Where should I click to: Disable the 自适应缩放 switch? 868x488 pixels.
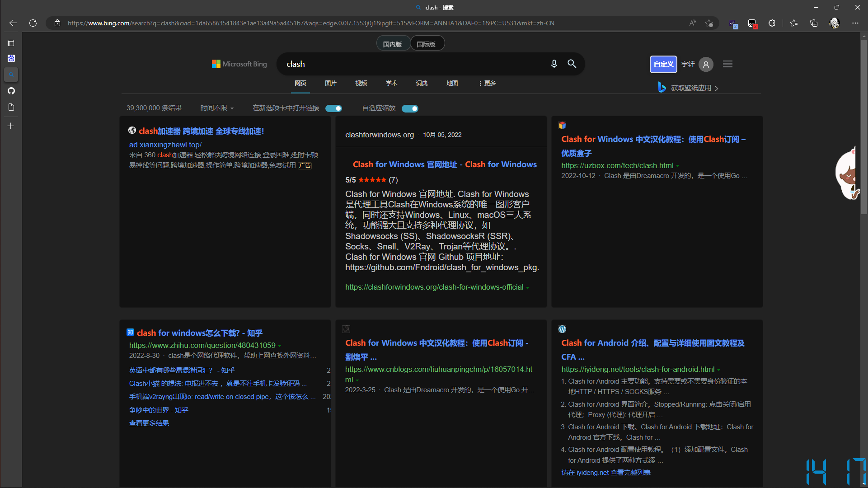tap(410, 108)
